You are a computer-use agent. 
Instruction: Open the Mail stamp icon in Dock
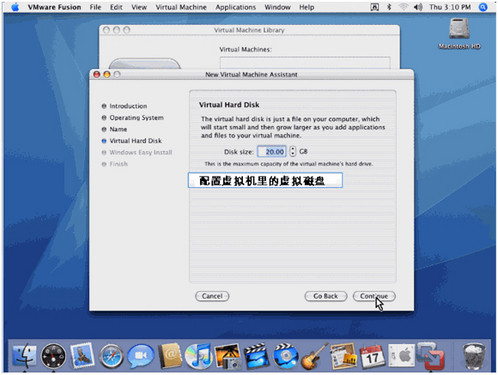pyautogui.click(x=82, y=356)
